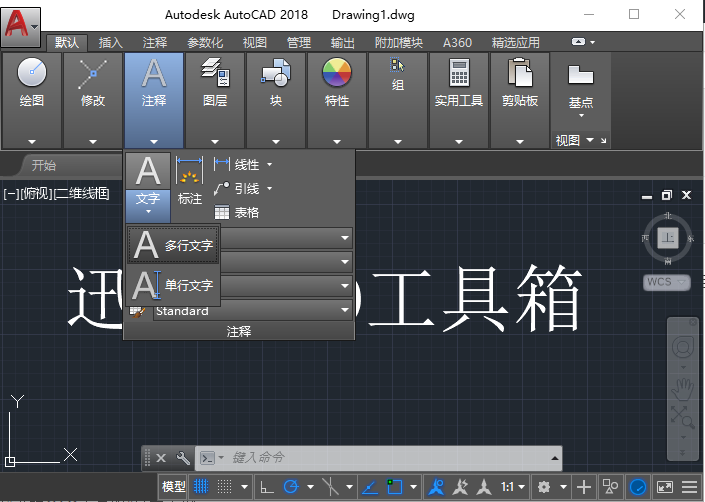705x502 pixels.
Task: Switch to the 插入 (Insert) ribbon tab
Action: tap(111, 43)
